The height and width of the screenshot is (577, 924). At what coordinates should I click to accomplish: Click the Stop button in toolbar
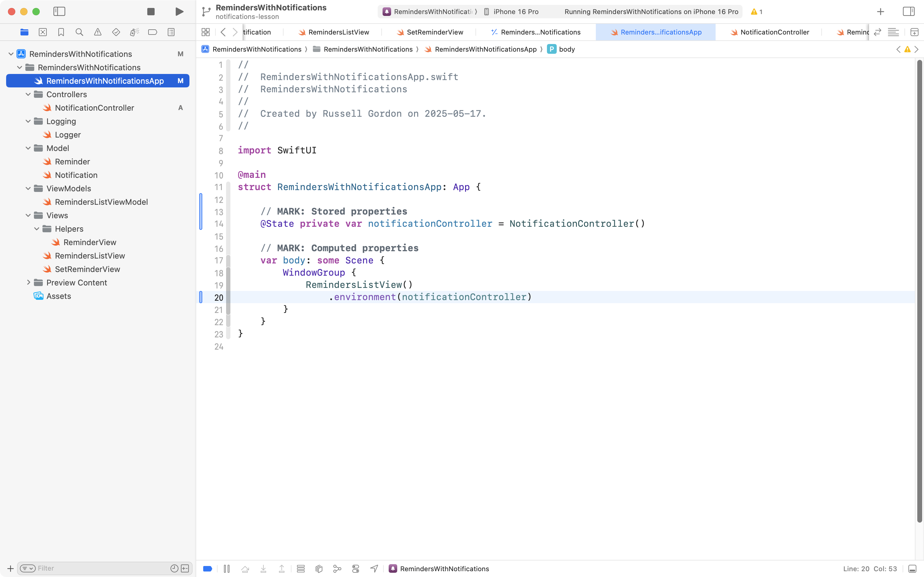point(151,11)
